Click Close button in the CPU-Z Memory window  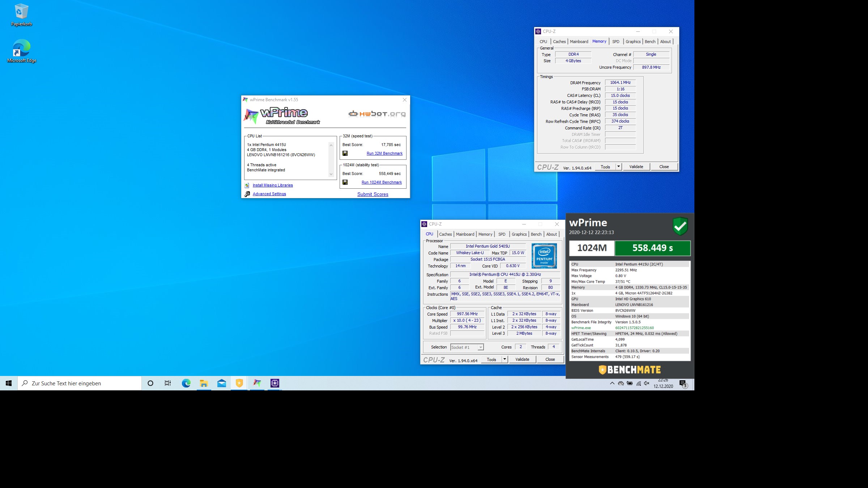click(x=664, y=167)
